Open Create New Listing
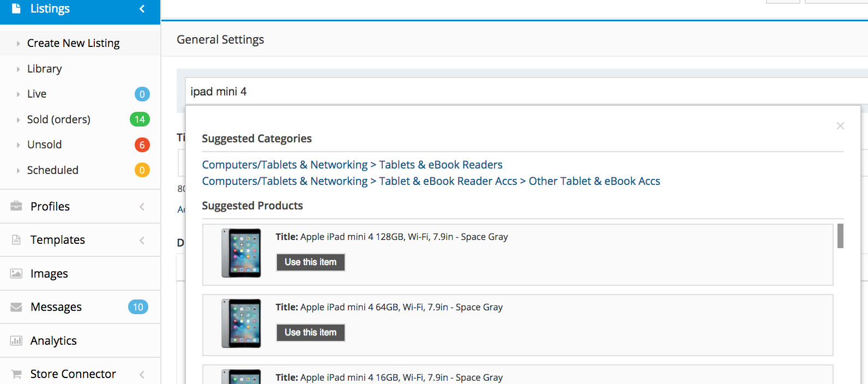868x384 pixels. [73, 43]
